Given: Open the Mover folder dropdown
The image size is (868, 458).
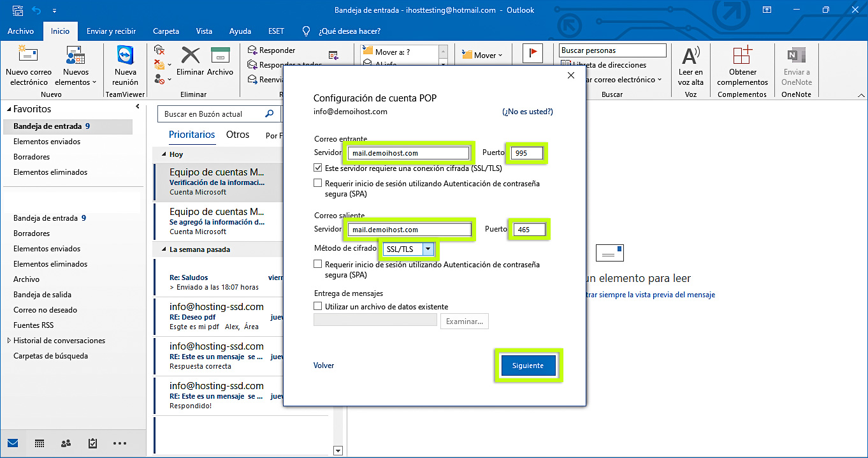Looking at the screenshot, I should pos(482,55).
